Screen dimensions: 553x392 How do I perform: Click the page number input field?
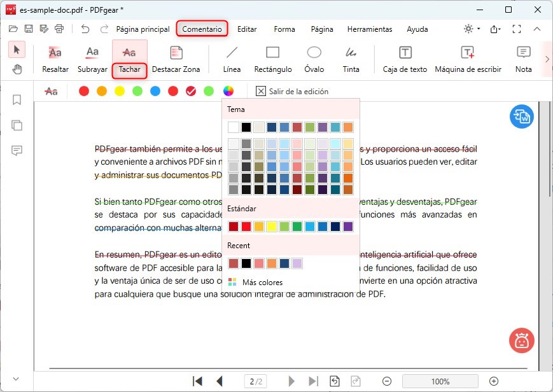pos(256,381)
